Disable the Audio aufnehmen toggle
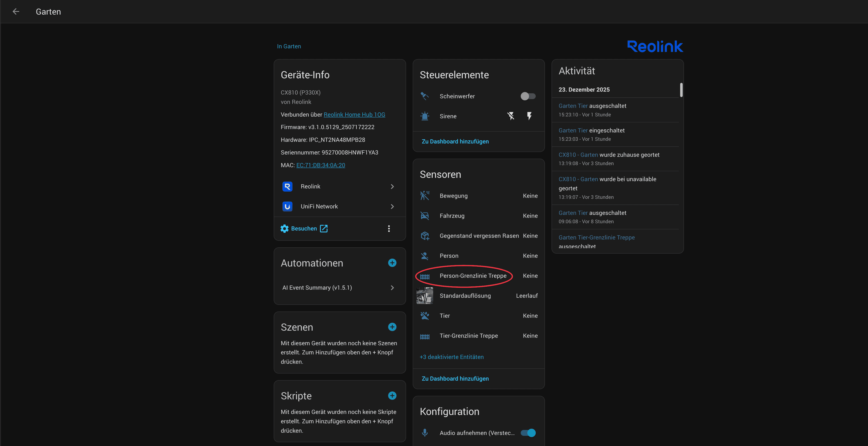Screen dimensions: 868x446 click(528, 433)
